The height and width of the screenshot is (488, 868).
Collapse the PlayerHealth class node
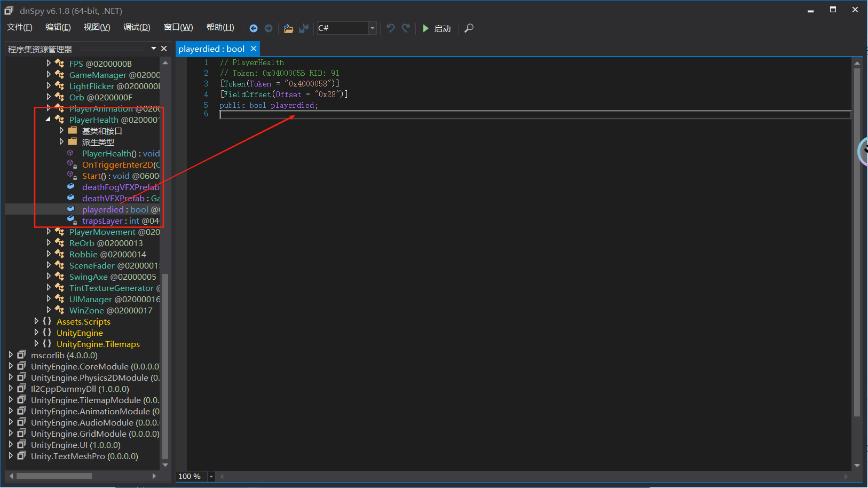[49, 119]
